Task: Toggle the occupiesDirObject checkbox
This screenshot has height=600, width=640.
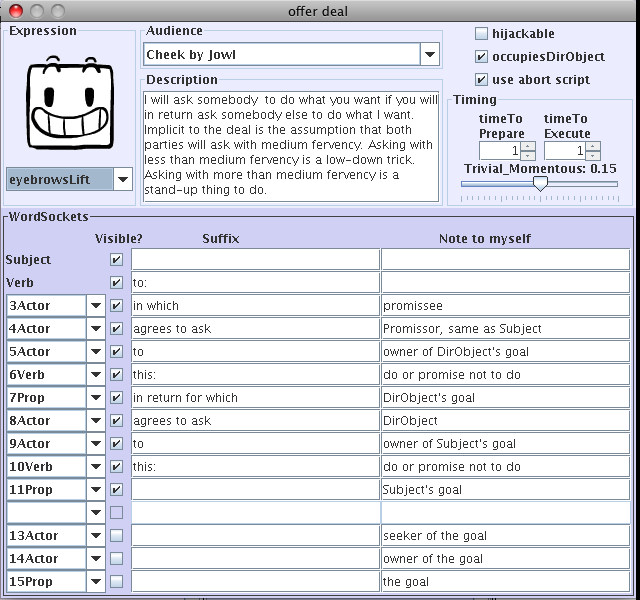Action: click(482, 56)
